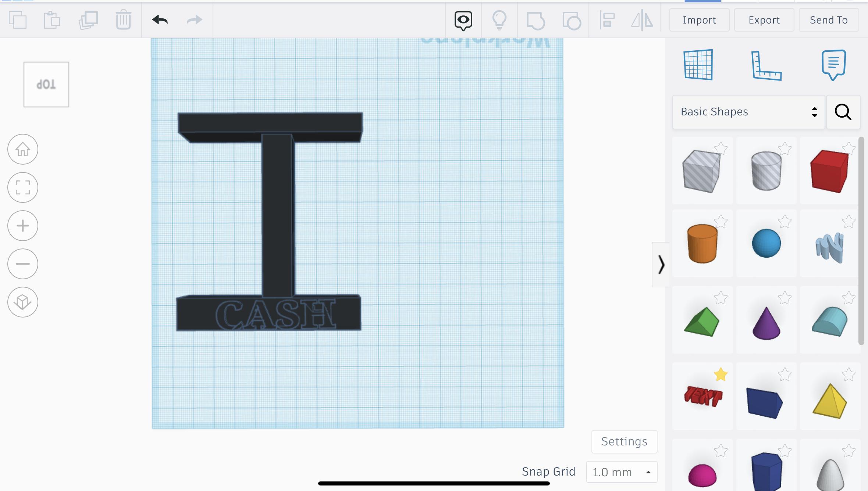Viewport: 868px width, 491px height.
Task: Click the Ungroup shapes icon
Action: (572, 21)
